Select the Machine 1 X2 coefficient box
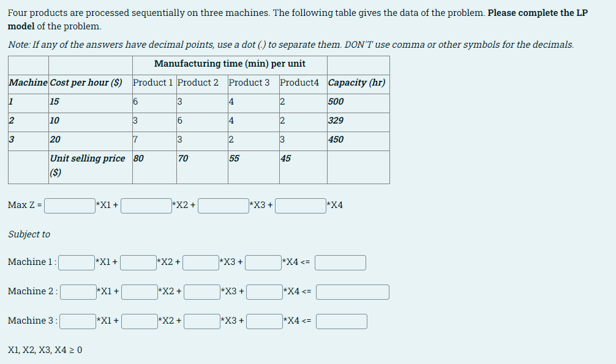The width and height of the screenshot is (616, 364). [139, 262]
